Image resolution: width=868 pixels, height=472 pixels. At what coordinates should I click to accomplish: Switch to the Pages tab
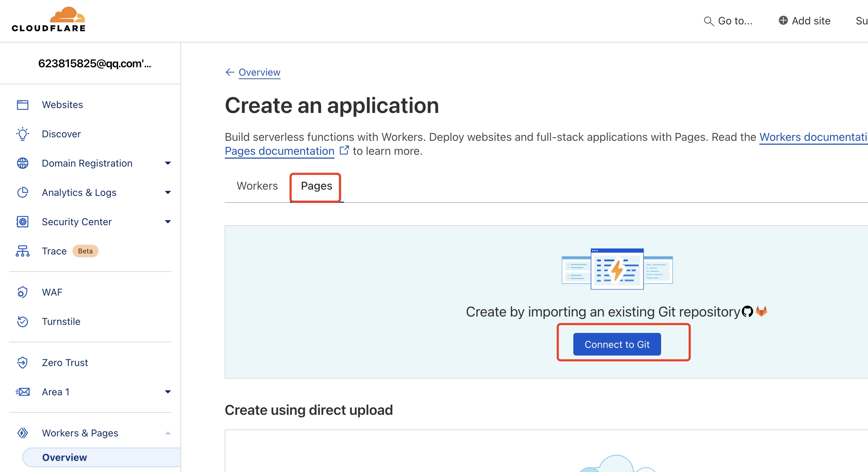pos(317,186)
